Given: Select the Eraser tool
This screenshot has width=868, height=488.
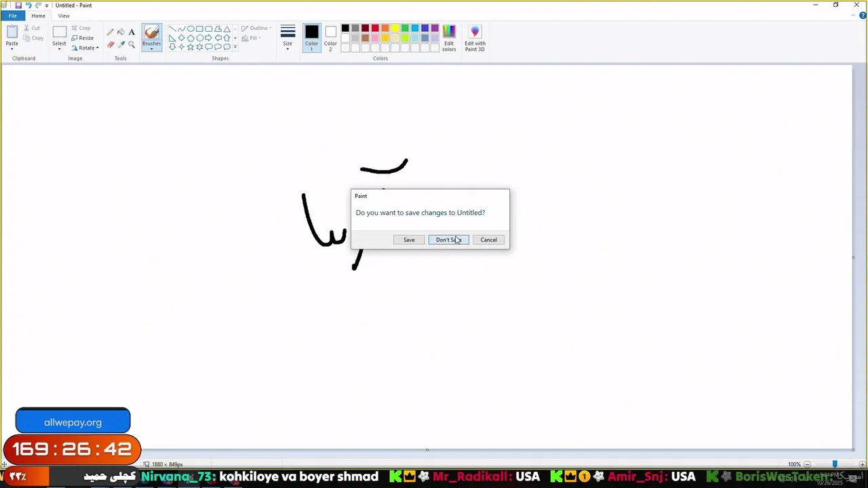Looking at the screenshot, I should (x=111, y=45).
